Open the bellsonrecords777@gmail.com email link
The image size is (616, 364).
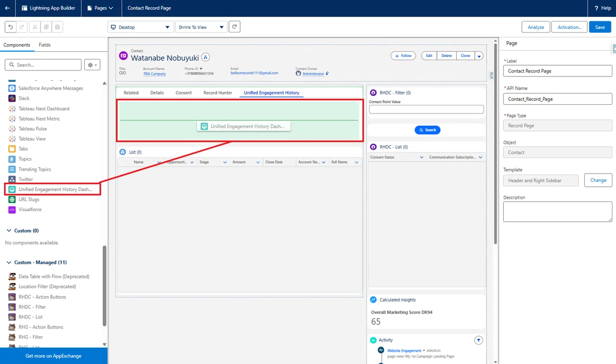pyautogui.click(x=255, y=73)
